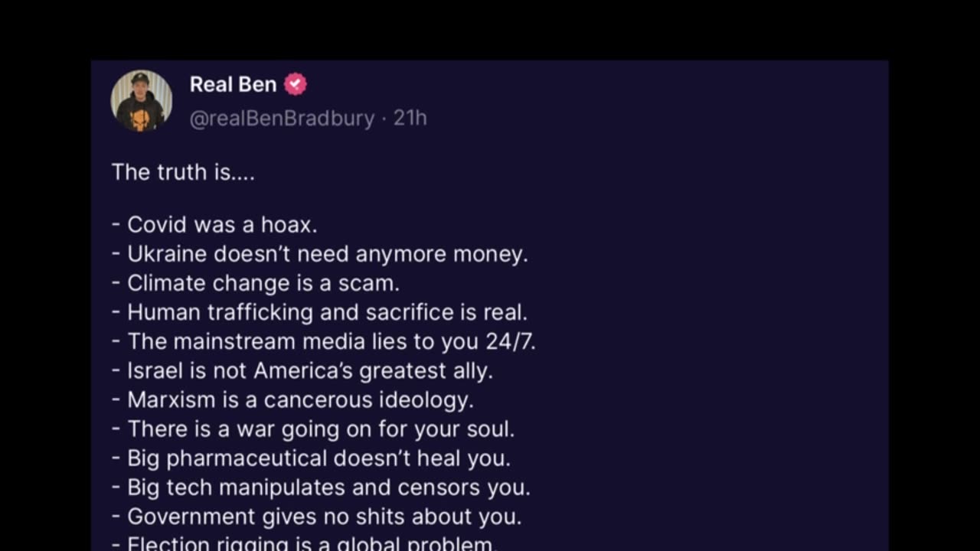Click the "war going on for your soul" line
The height and width of the screenshot is (551, 980).
coord(313,429)
